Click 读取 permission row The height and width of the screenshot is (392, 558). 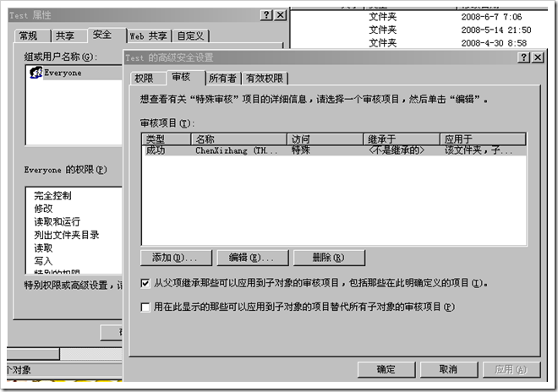pyautogui.click(x=43, y=248)
